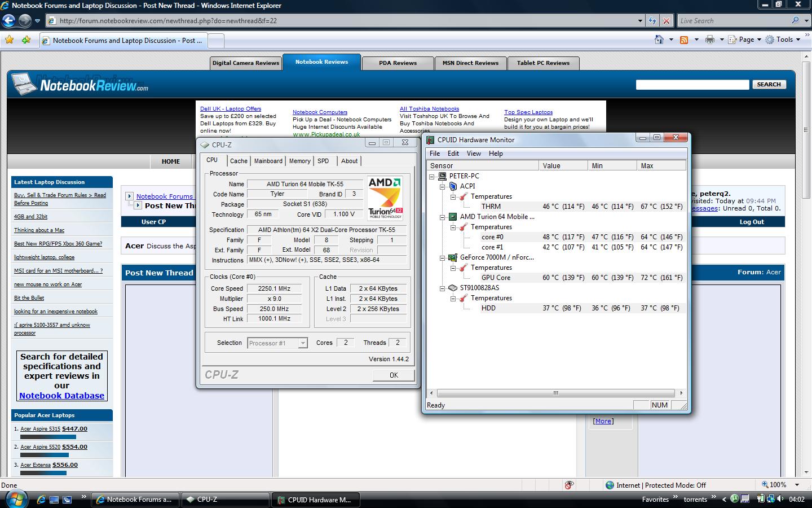Click the Live Search magnifier icon

click(x=796, y=20)
